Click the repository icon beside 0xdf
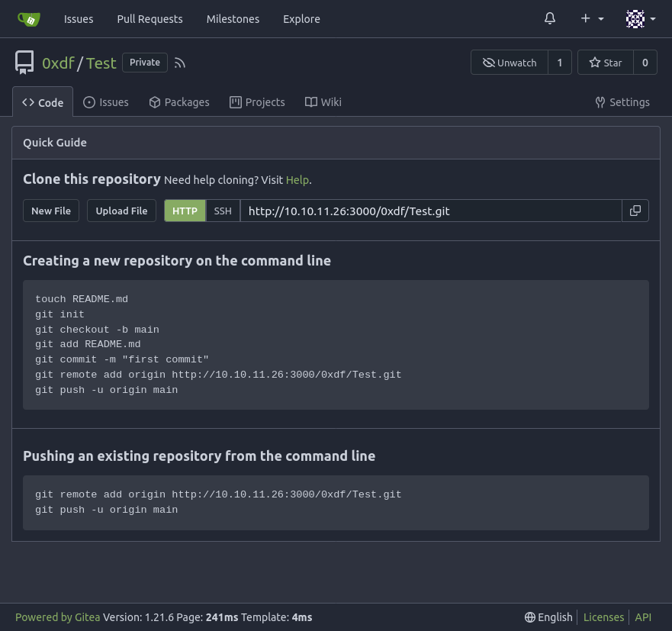This screenshot has height=631, width=672. pos(24,63)
